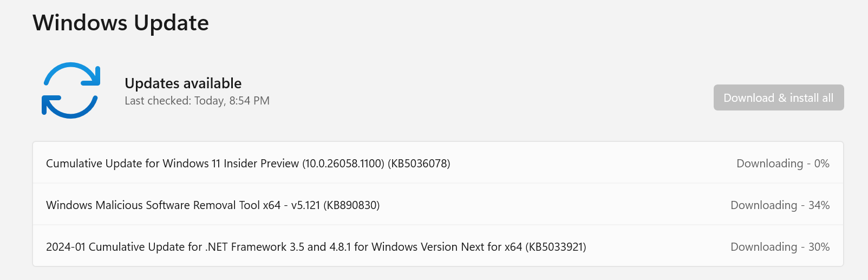Click the KB5036078 identifier text
Screen dimensions: 868x280
pos(419,164)
